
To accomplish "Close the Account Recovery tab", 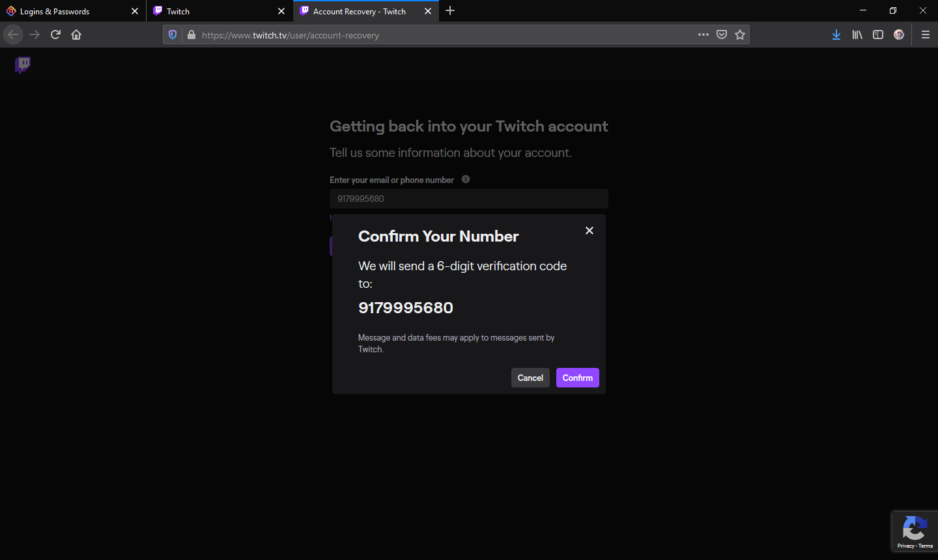I will [428, 11].
